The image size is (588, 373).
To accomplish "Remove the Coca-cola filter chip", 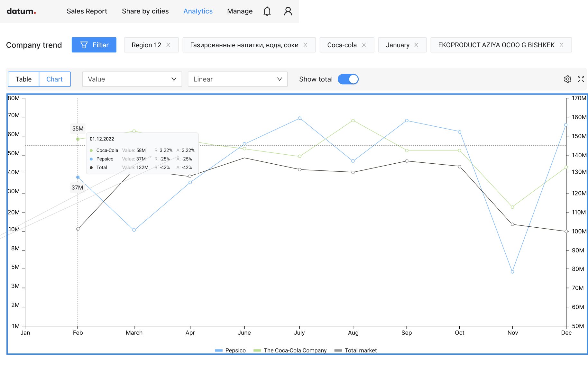I will pos(364,45).
